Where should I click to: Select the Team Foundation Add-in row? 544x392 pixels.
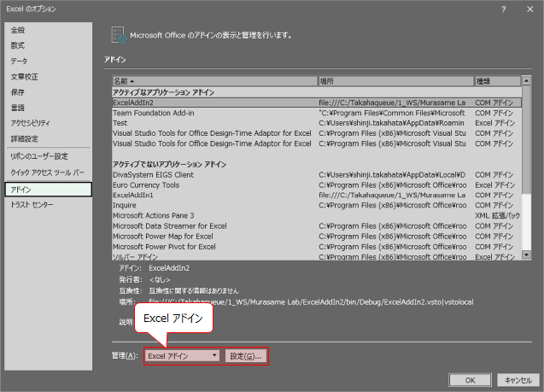pyautogui.click(x=317, y=113)
